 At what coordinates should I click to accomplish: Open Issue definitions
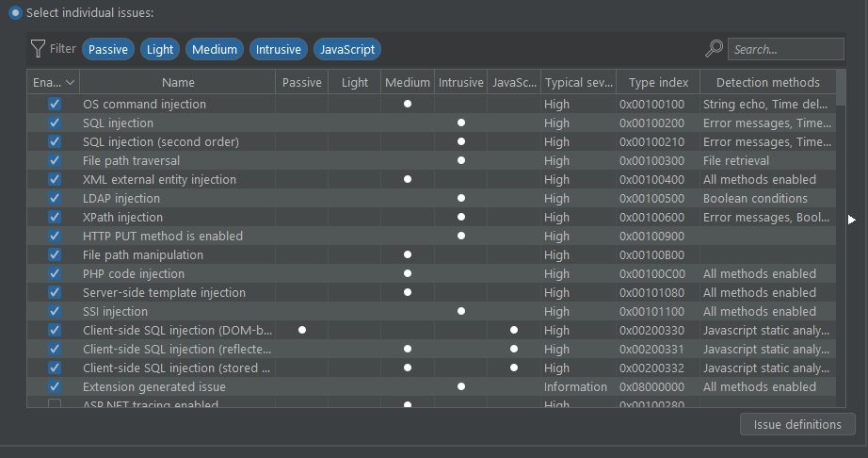(797, 424)
